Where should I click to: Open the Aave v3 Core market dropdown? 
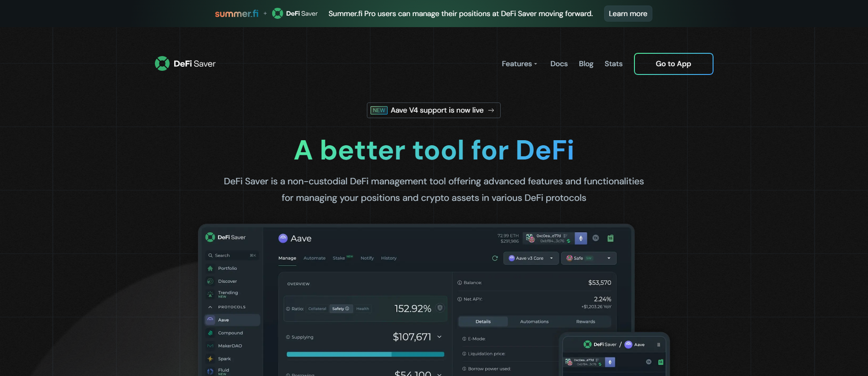pos(531,258)
